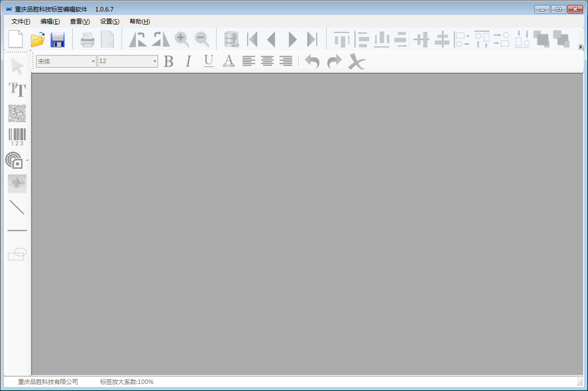Toggle bold formatting

click(x=169, y=61)
